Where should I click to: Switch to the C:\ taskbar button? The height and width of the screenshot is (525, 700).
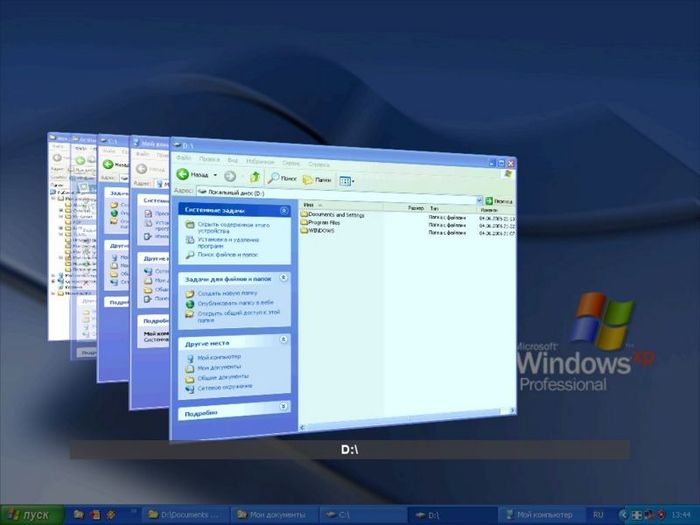point(364,515)
